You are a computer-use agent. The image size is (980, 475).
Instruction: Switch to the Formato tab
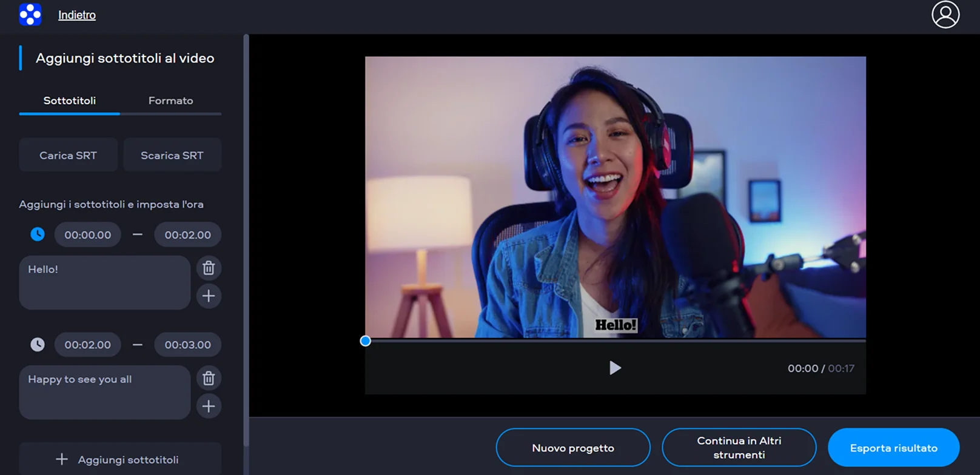[170, 101]
